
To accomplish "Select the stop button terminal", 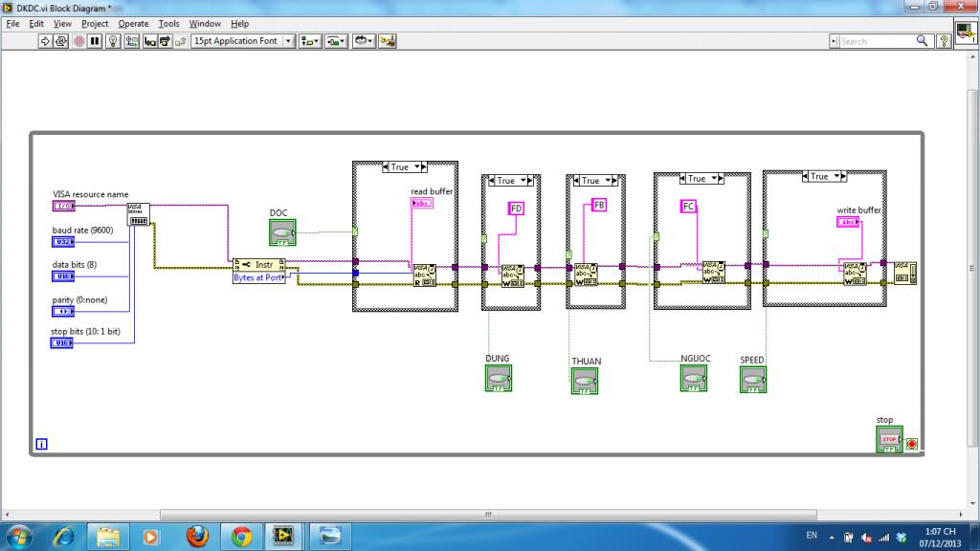I will (889, 439).
